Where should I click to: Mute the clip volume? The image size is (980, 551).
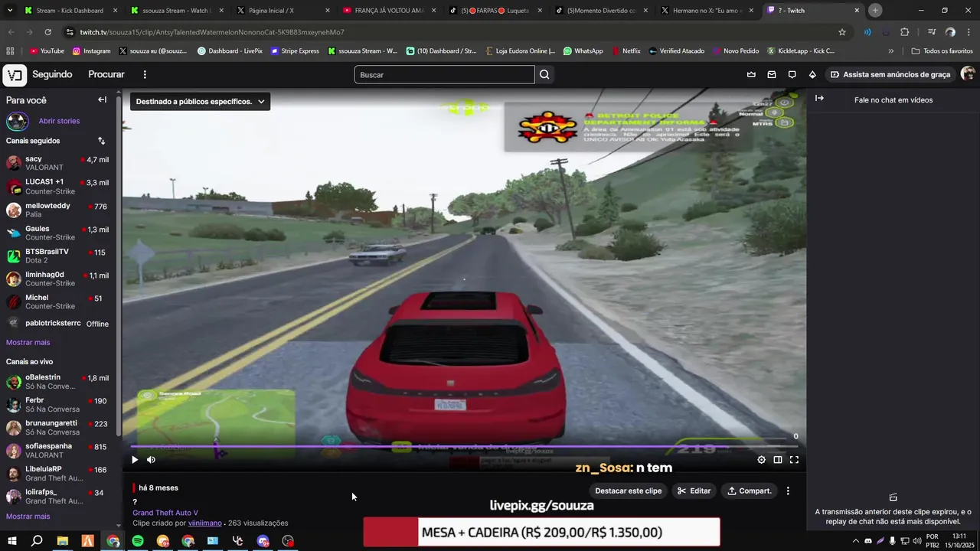(x=151, y=460)
